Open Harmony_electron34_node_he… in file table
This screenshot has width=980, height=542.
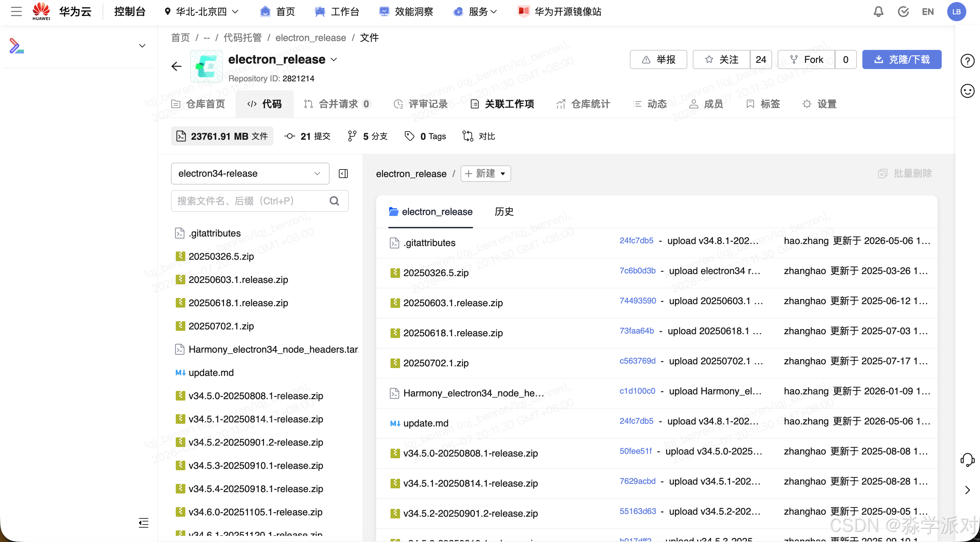coord(473,393)
